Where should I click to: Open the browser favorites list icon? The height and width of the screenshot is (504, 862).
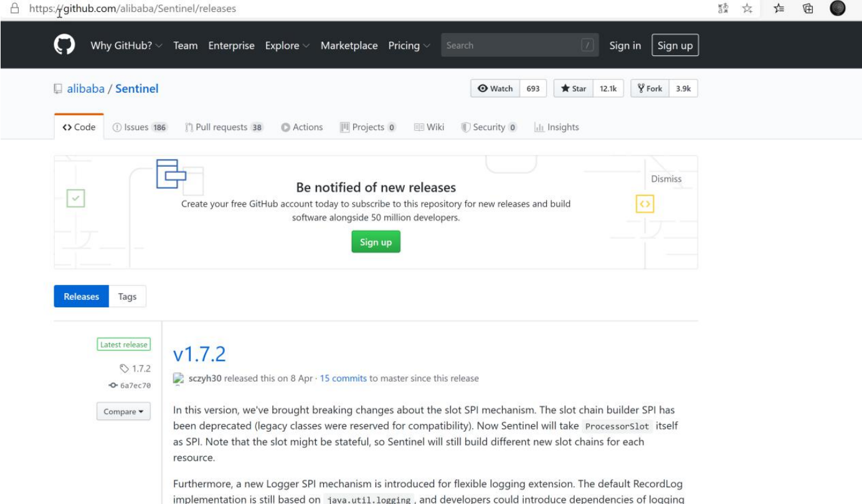(779, 9)
